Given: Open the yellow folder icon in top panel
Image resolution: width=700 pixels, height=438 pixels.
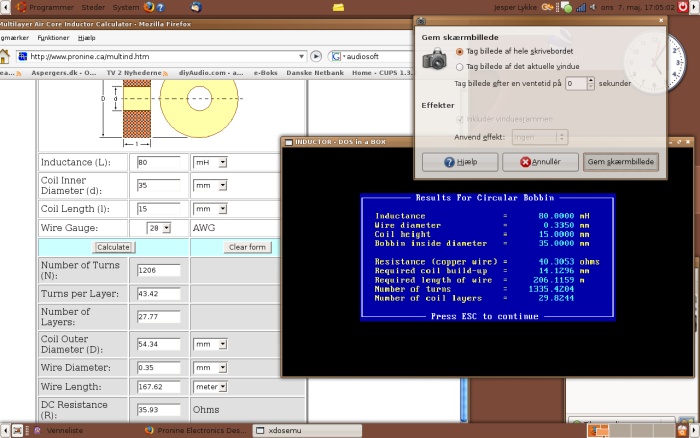Looking at the screenshot, I should coord(338,7).
